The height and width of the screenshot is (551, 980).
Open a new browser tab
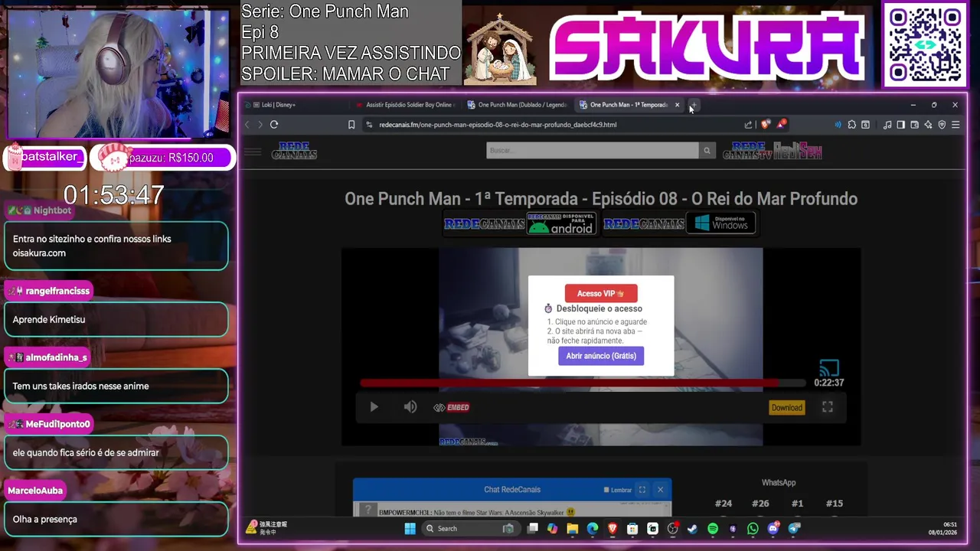click(x=694, y=105)
